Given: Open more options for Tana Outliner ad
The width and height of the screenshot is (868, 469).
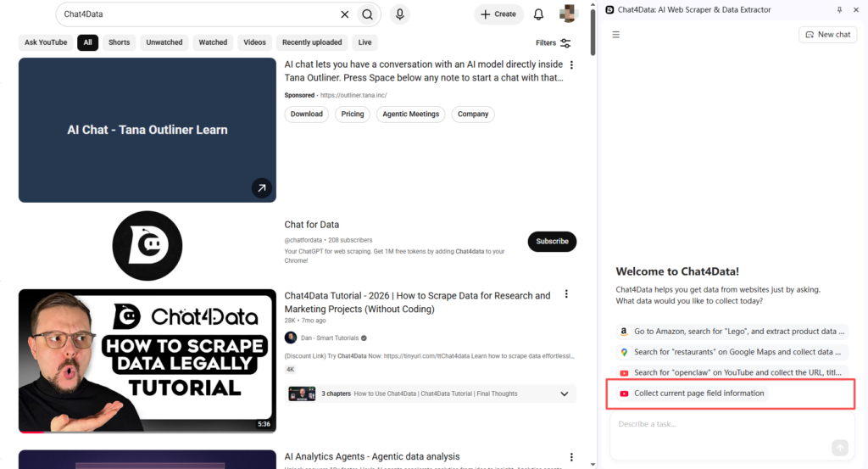Looking at the screenshot, I should click(x=571, y=65).
